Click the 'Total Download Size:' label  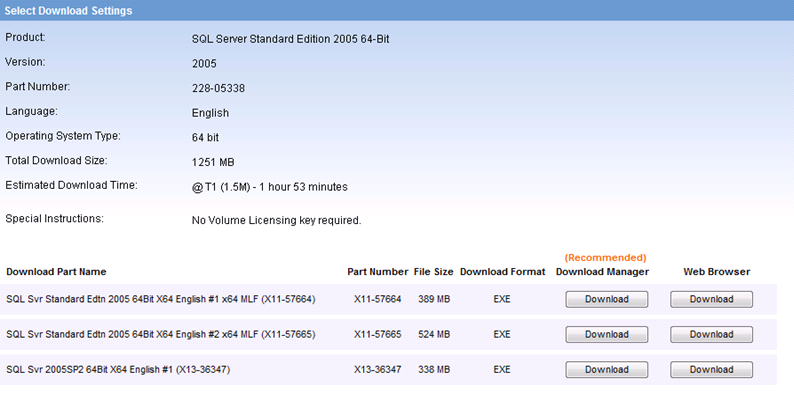point(57,161)
